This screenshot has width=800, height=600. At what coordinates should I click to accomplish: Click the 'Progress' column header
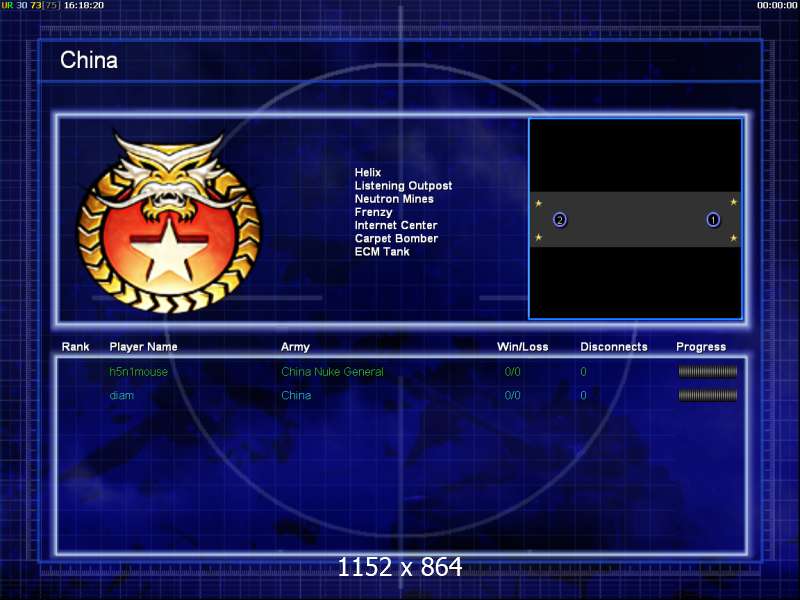coord(701,347)
